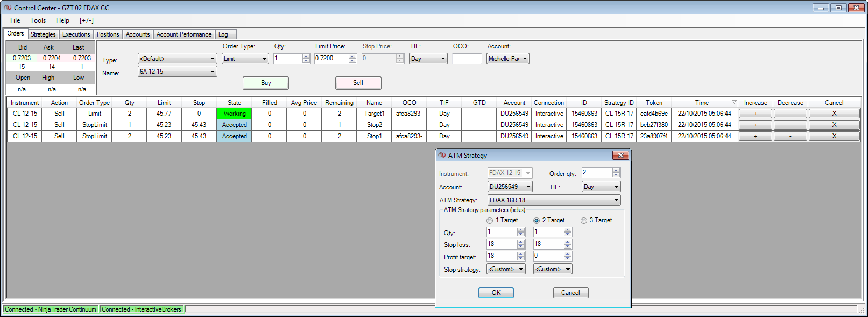The width and height of the screenshot is (868, 317).
Task: Click the State column header
Action: tap(234, 103)
